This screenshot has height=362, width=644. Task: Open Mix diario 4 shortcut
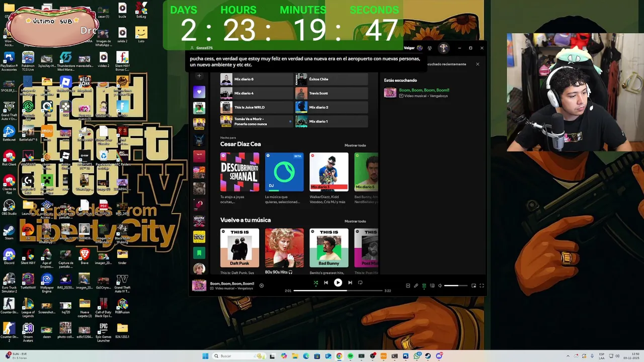tap(256, 93)
